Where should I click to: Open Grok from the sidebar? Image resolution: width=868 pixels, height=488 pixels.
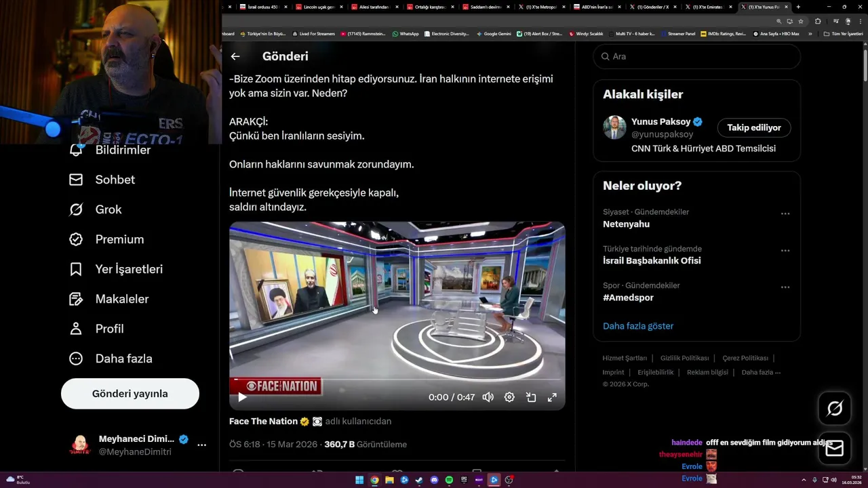coord(96,209)
